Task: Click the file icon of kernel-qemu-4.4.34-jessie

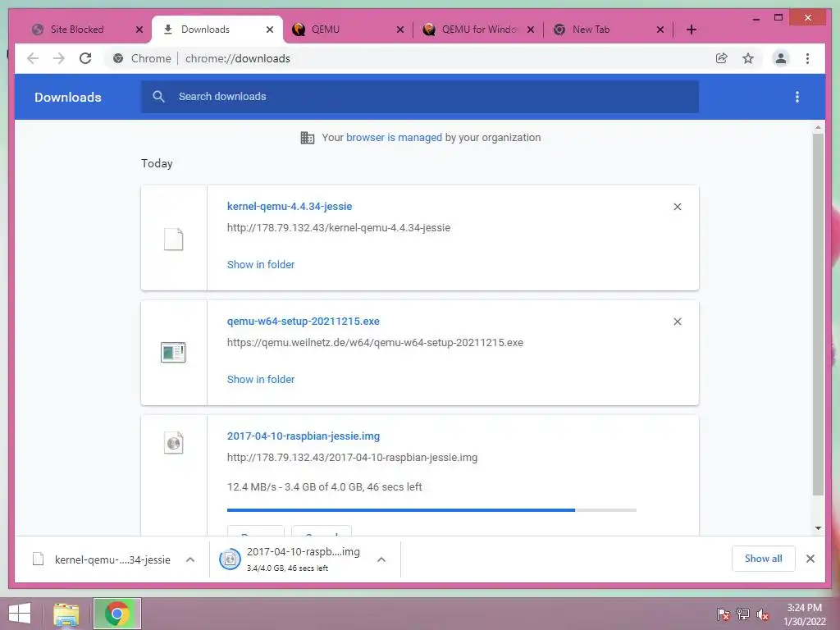Action: 174,239
